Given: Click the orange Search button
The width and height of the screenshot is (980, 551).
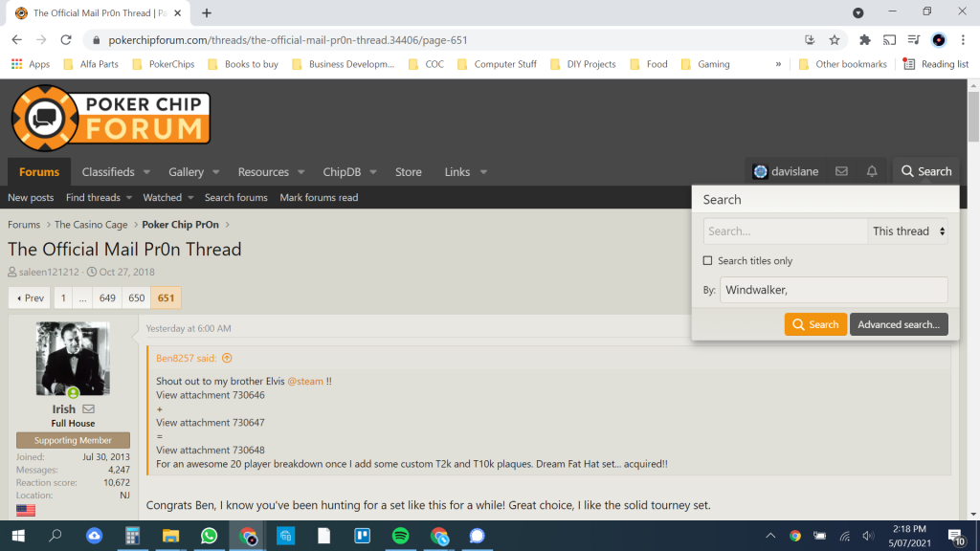Looking at the screenshot, I should point(815,324).
